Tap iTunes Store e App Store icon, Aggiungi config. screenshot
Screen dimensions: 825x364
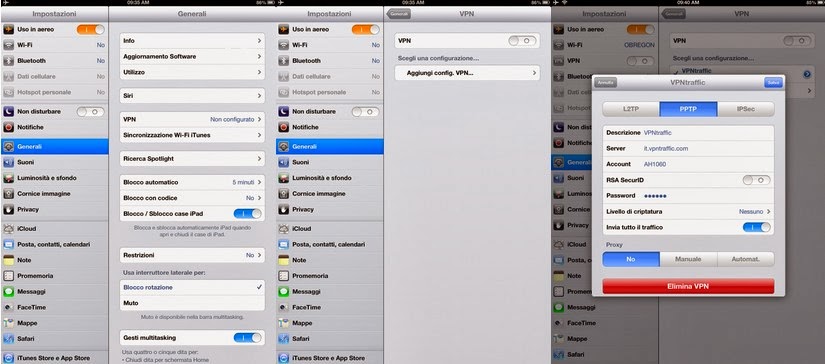284,358
